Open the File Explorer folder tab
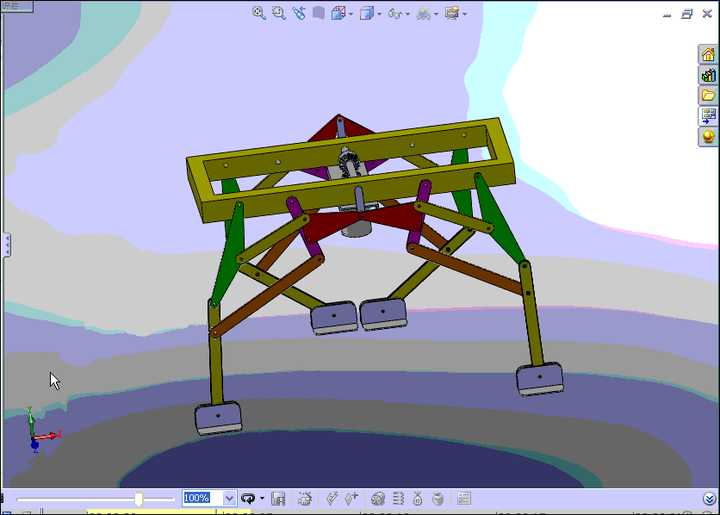The width and height of the screenshot is (720, 515). pyautogui.click(x=708, y=95)
